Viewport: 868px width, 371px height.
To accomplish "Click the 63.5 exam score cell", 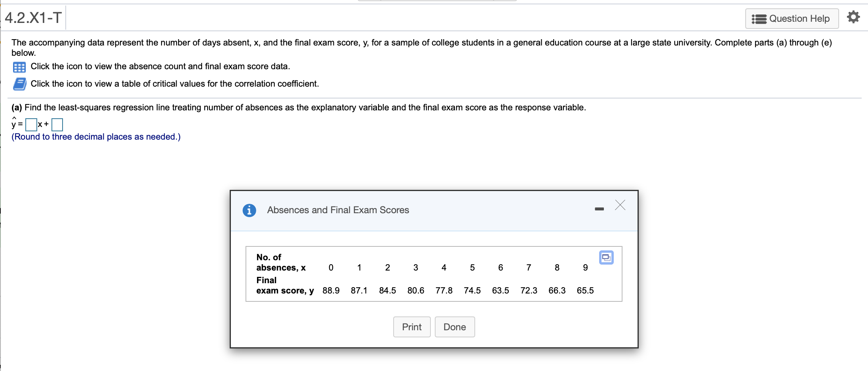I will [500, 290].
